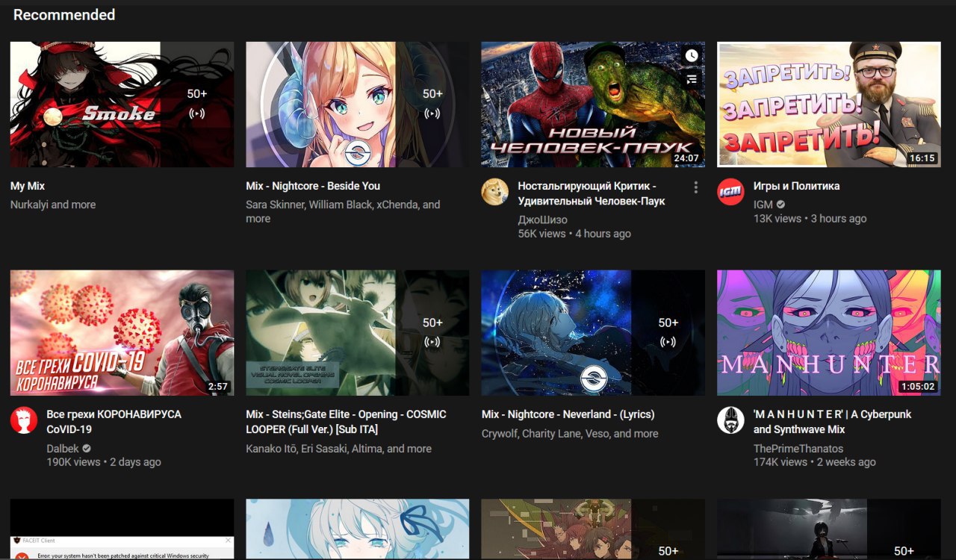Image resolution: width=956 pixels, height=560 pixels.
Task: Click the 16:15 duration badge
Action: coord(922,158)
